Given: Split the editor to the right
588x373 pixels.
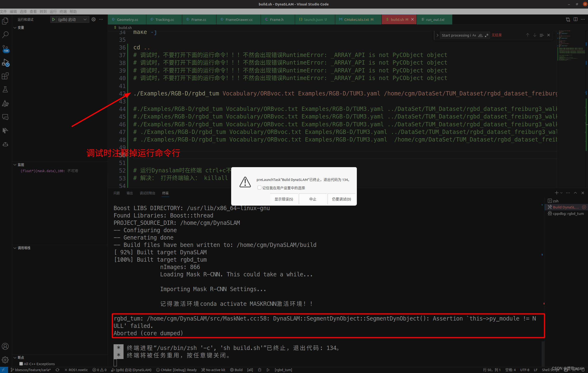Looking at the screenshot, I should pos(576,19).
